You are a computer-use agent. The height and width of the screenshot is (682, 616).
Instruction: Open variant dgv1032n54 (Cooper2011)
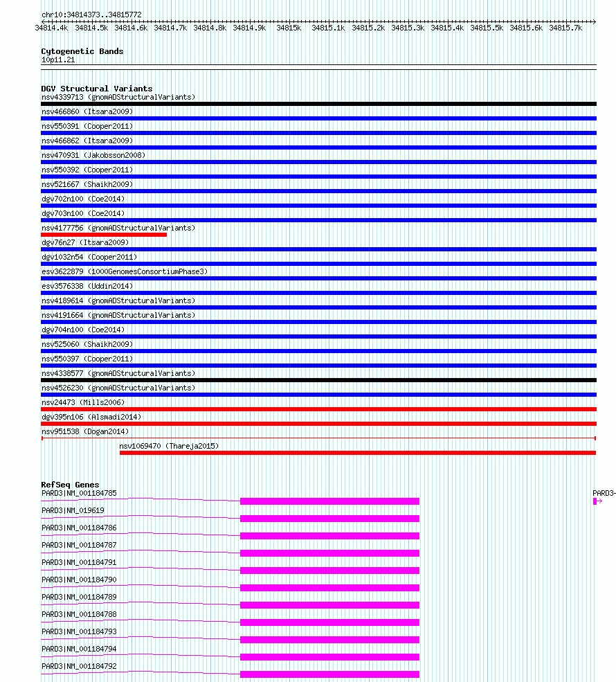click(89, 257)
